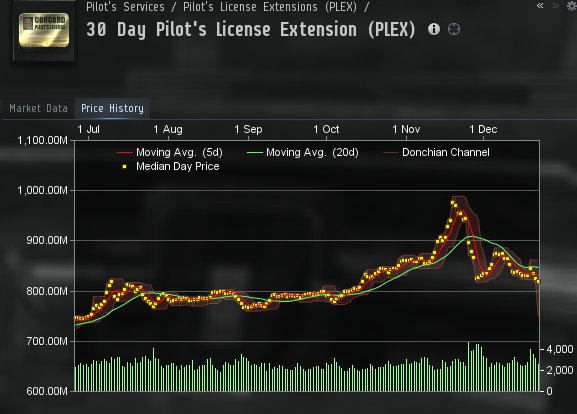Click the 1 Jul date axis label
577x414 pixels.
click(88, 129)
